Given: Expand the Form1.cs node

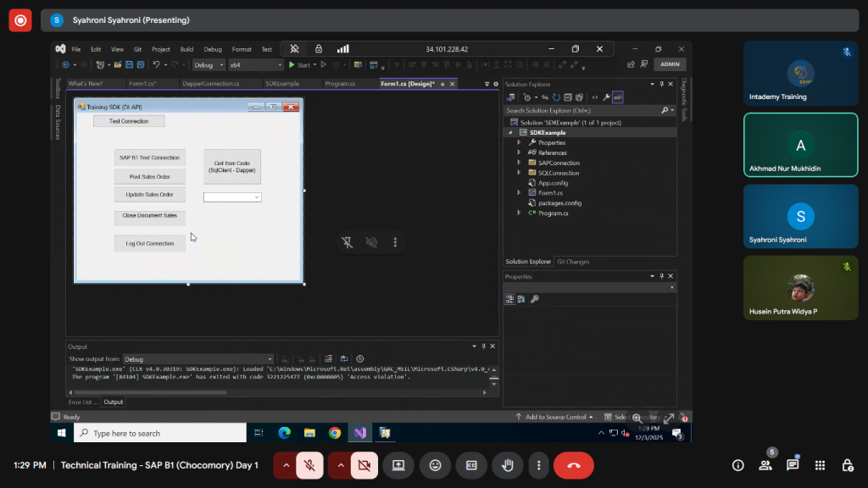Looking at the screenshot, I should pyautogui.click(x=520, y=192).
